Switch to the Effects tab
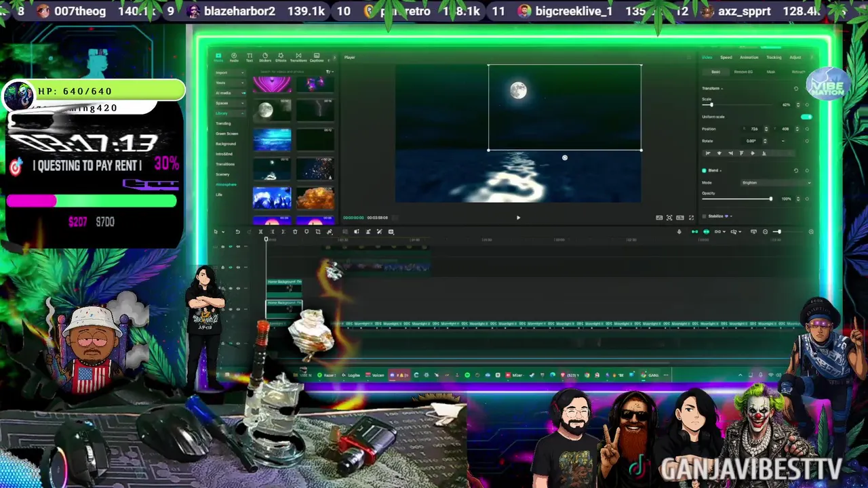This screenshot has width=868, height=488. pos(281,58)
